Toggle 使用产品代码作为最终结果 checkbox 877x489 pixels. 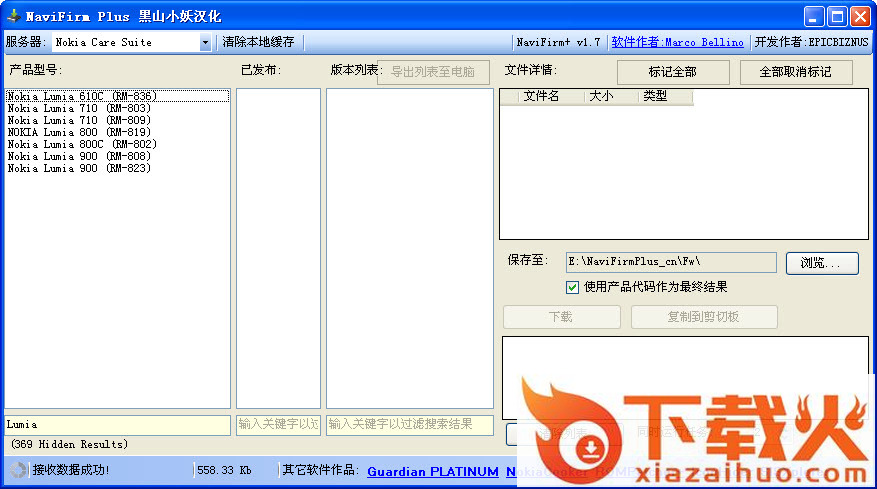[572, 288]
